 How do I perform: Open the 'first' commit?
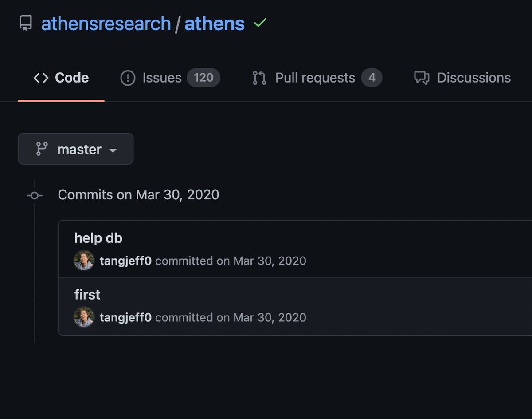tap(87, 294)
